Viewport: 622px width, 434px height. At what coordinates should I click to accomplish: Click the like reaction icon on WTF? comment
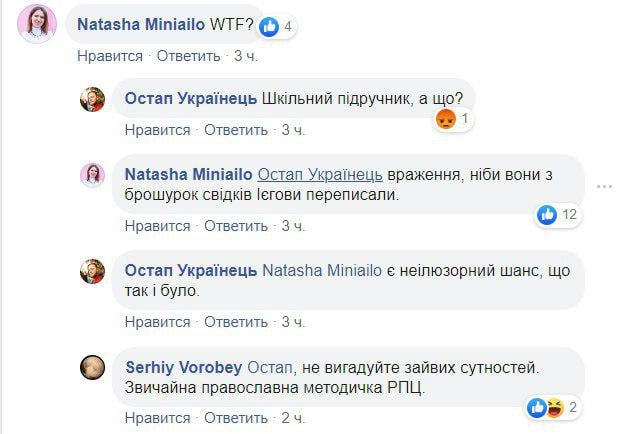pos(272,27)
